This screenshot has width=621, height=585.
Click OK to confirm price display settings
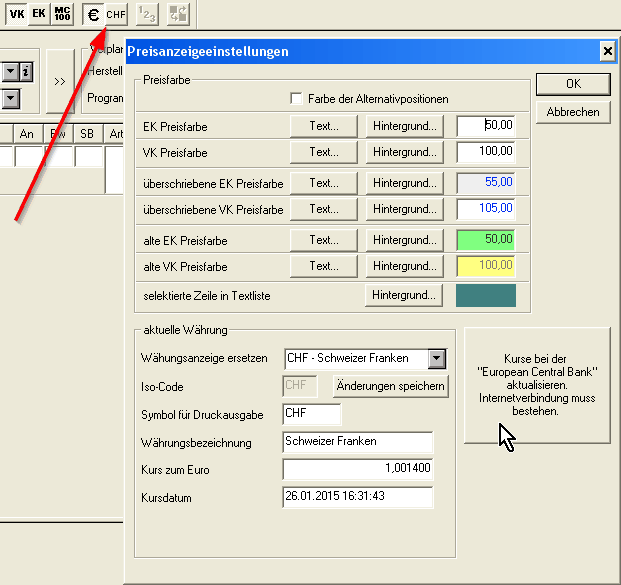click(x=573, y=83)
